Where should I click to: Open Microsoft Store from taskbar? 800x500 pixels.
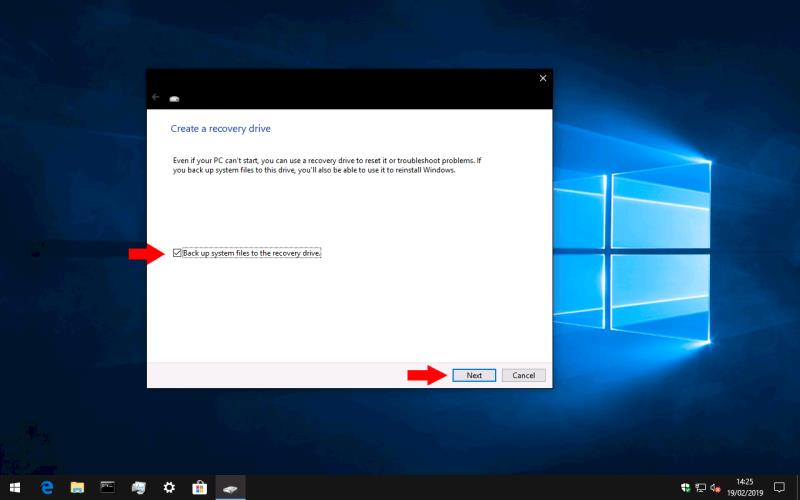coord(199,488)
